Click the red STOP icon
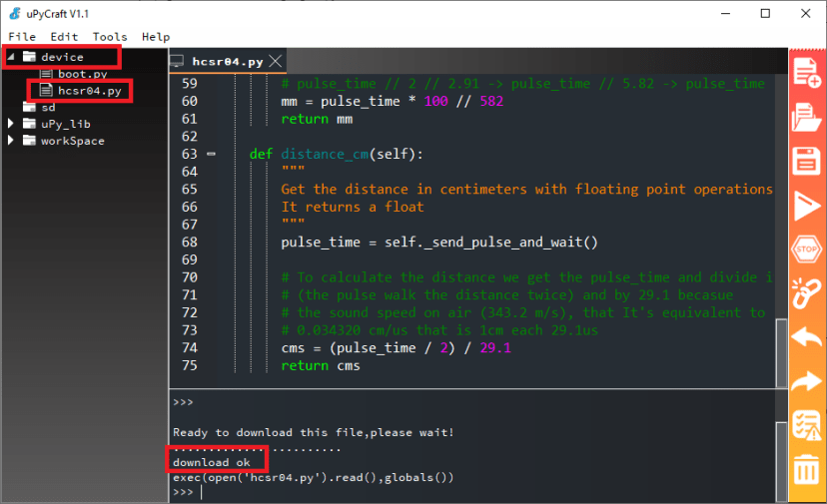827x504 pixels. point(806,250)
